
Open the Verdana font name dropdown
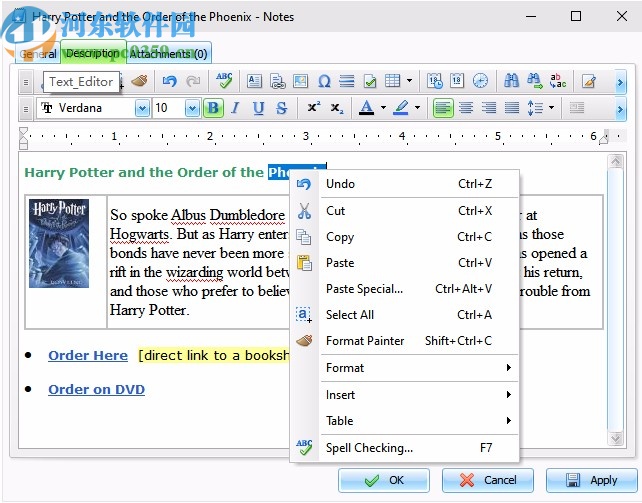(x=142, y=108)
